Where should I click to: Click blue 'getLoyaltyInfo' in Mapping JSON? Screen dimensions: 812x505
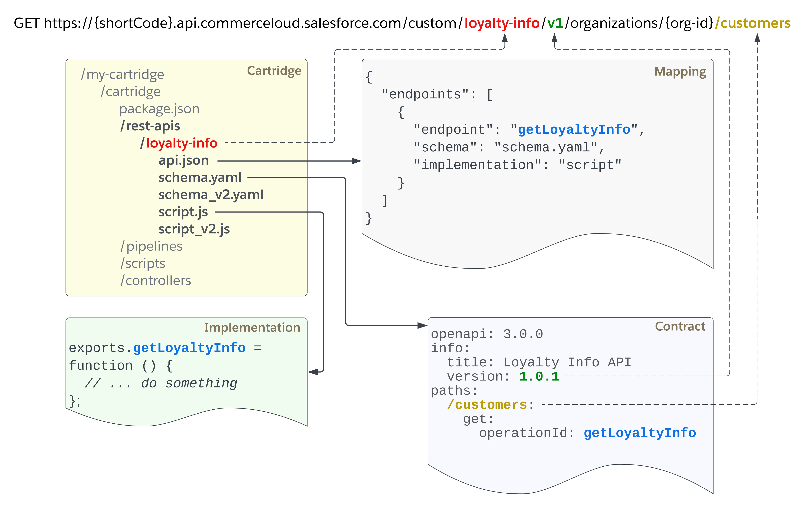(574, 130)
